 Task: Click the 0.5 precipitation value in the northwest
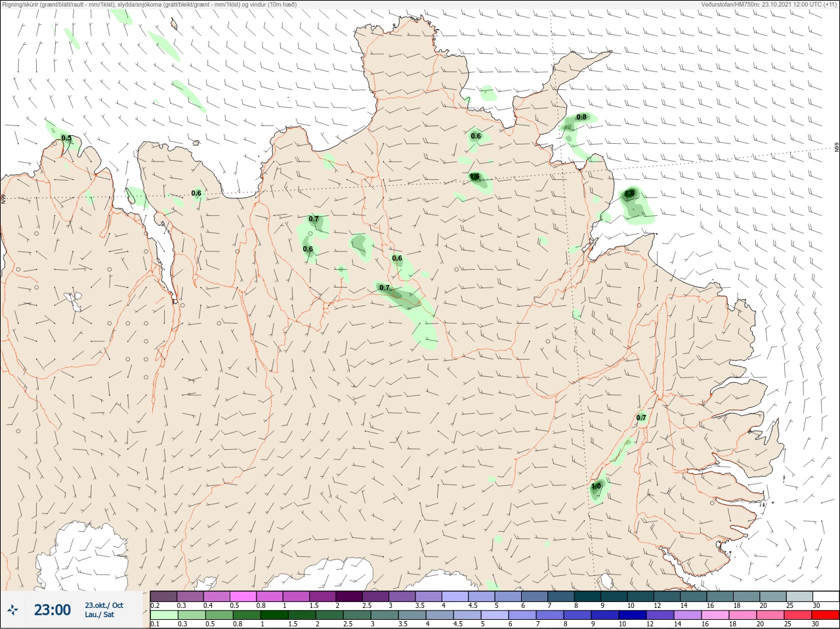[x=66, y=138]
